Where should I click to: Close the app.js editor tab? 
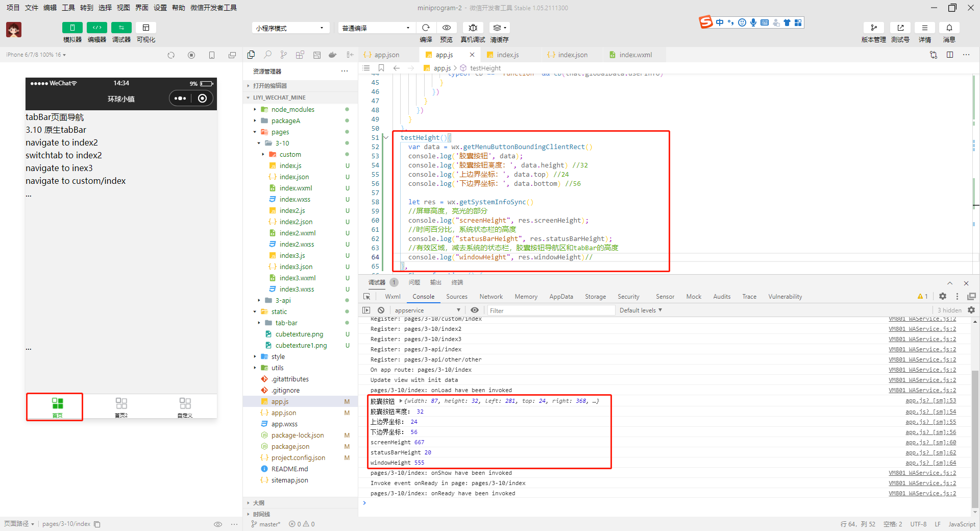click(x=472, y=55)
